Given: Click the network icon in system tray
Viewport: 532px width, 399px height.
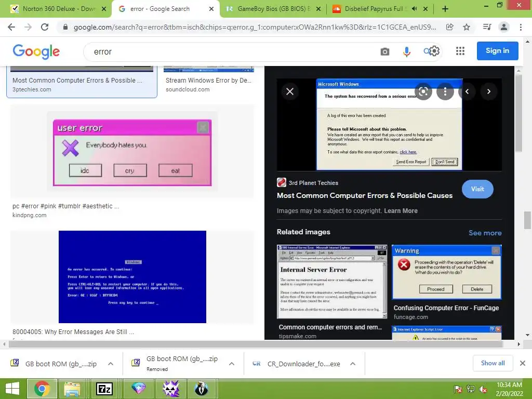Looking at the screenshot, I should tap(471, 389).
